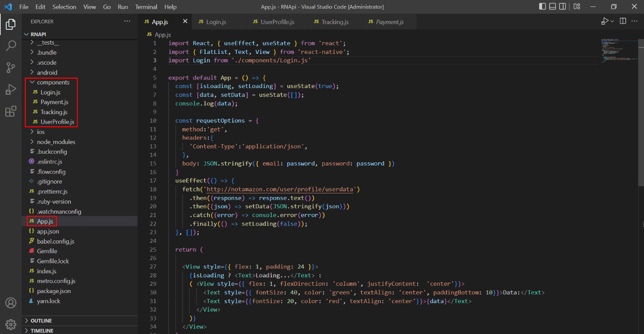Toggle the primary side bar layout

[x=543, y=6]
